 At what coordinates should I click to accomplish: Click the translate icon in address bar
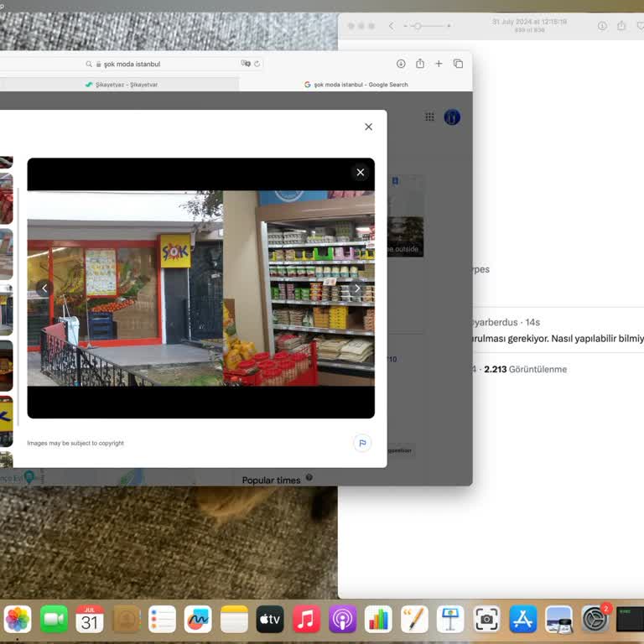(x=246, y=63)
